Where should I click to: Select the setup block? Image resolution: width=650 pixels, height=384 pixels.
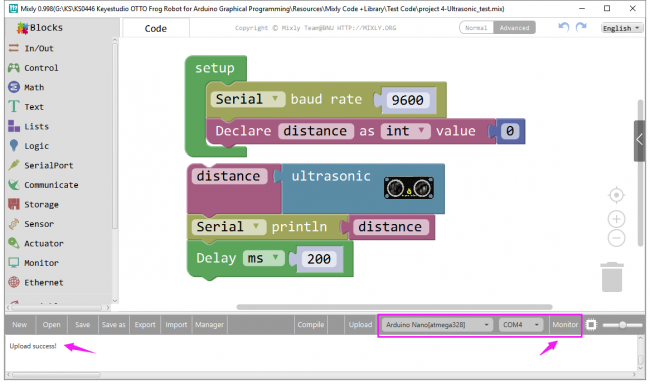[x=215, y=68]
